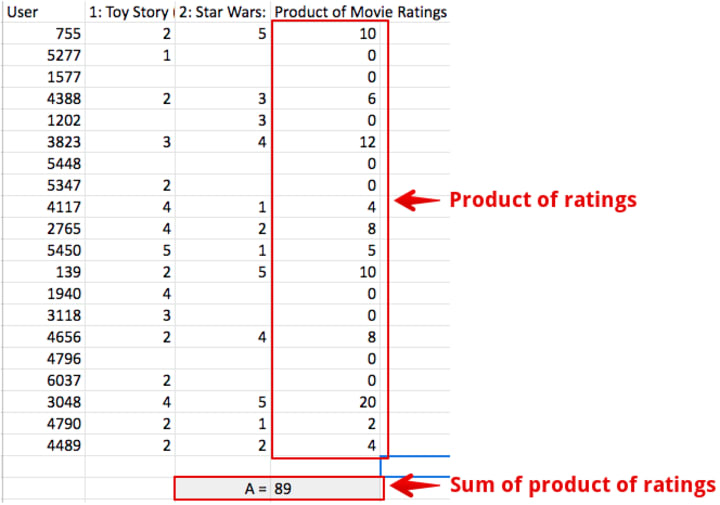Select Toy Story rating for user 5450
The height and width of the screenshot is (505, 720).
point(130,250)
